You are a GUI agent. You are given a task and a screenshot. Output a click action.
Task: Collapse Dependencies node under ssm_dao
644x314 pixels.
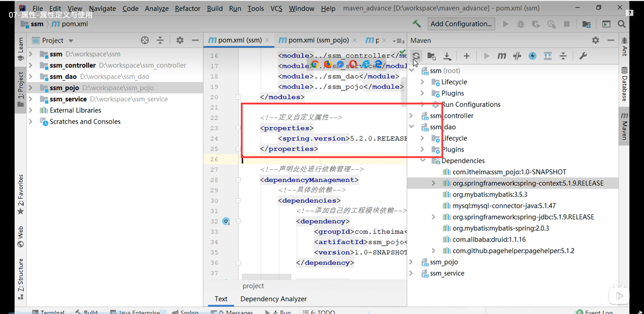(x=423, y=160)
